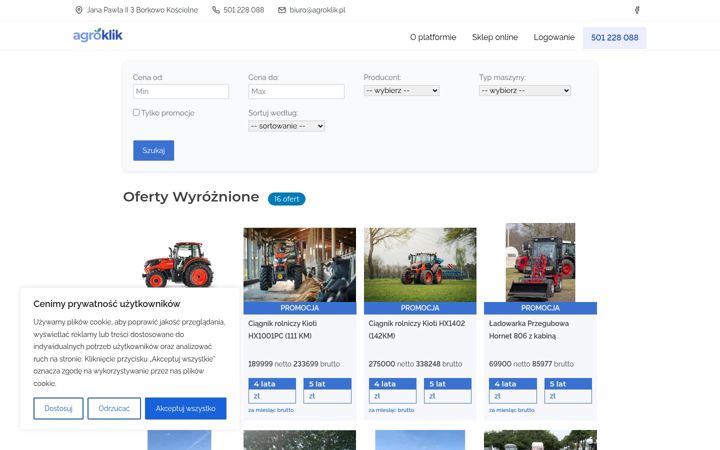This screenshot has height=450, width=720.
Task: Focus the Cena od Min field
Action: coord(181,91)
